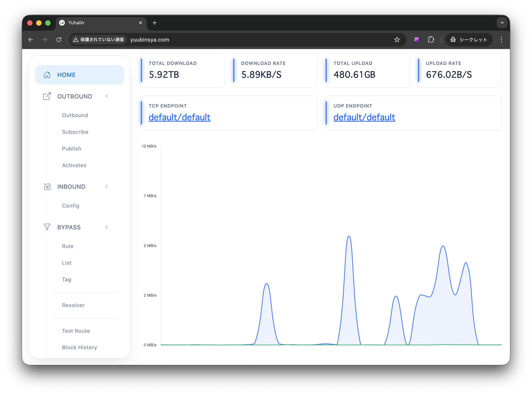Click the Total Upload value 480.61GB

click(354, 75)
